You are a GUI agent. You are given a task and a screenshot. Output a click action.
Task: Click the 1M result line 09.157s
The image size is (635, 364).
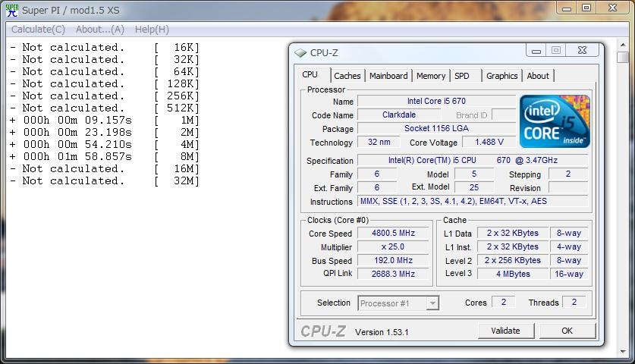[105, 121]
